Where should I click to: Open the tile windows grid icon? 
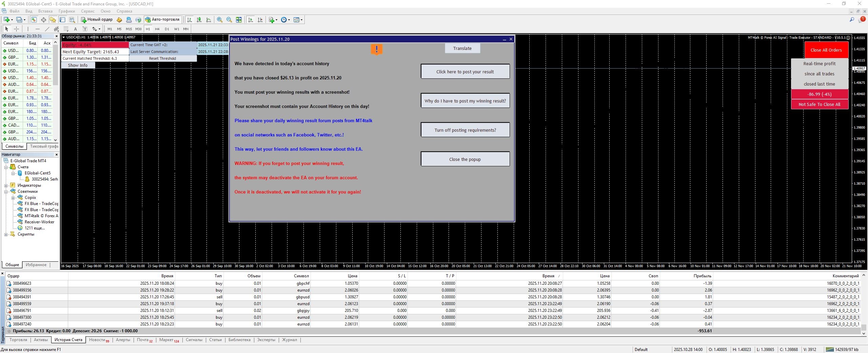(x=239, y=20)
